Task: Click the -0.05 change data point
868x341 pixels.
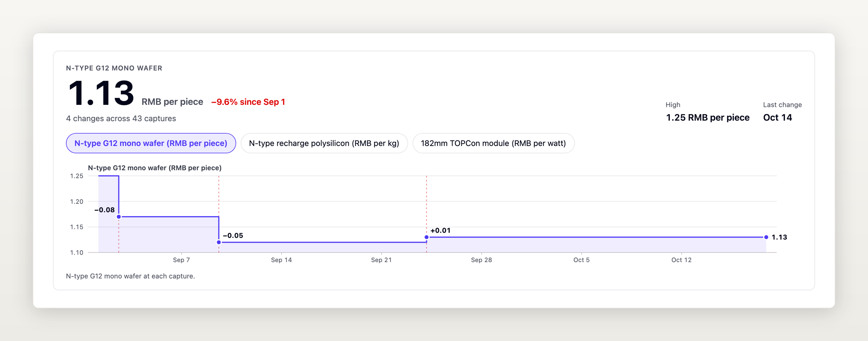Action: tap(219, 242)
